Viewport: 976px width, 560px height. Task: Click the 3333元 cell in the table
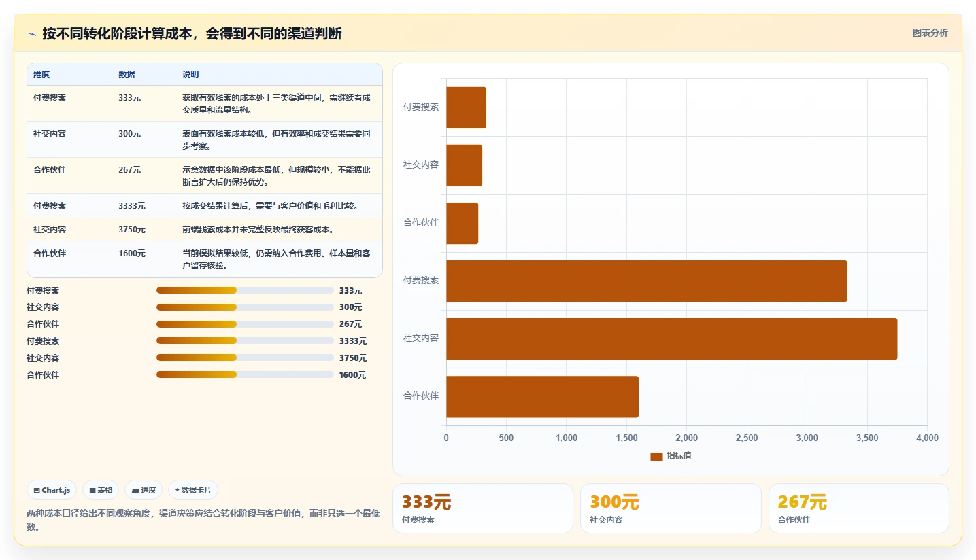132,205
